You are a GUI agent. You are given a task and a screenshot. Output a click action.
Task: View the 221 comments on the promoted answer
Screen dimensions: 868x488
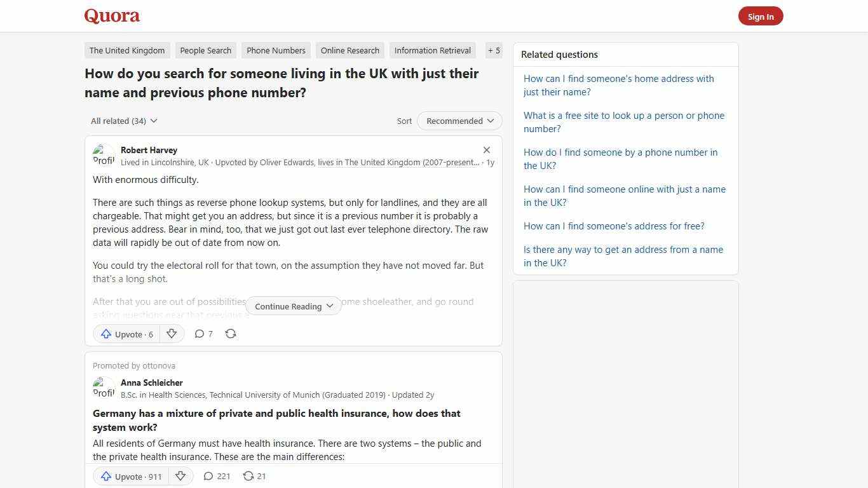click(216, 476)
